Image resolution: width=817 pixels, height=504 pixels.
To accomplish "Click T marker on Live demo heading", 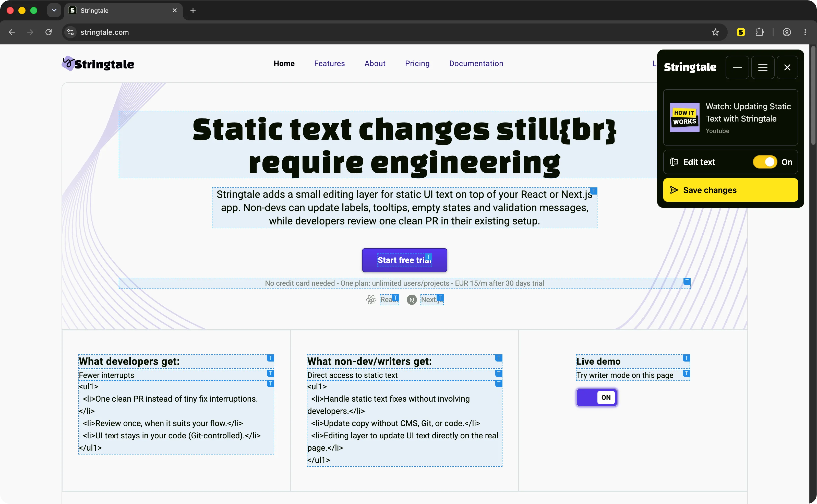I will tap(686, 358).
